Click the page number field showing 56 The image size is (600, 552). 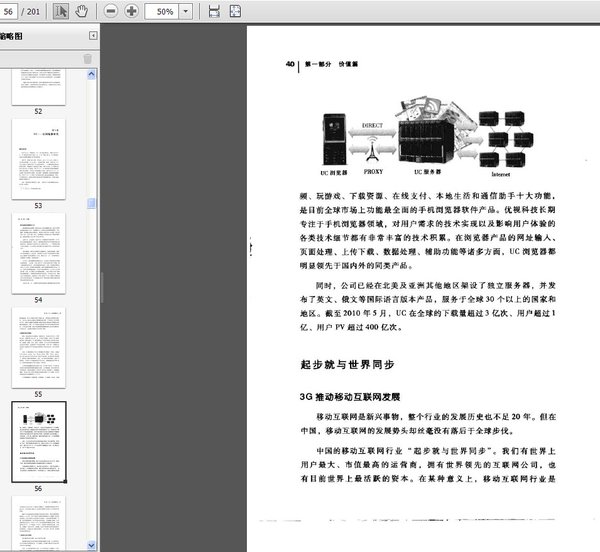point(8,11)
